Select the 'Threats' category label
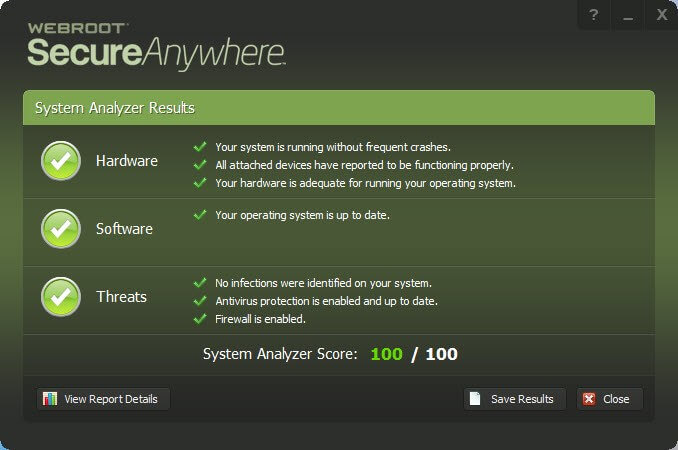The image size is (678, 450). [122, 297]
